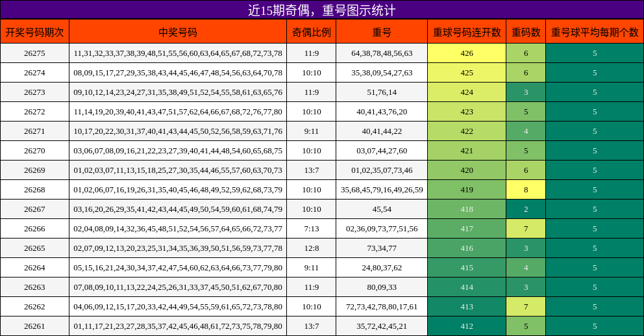Click period number 26273
644x336 pixels.
pyautogui.click(x=34, y=92)
